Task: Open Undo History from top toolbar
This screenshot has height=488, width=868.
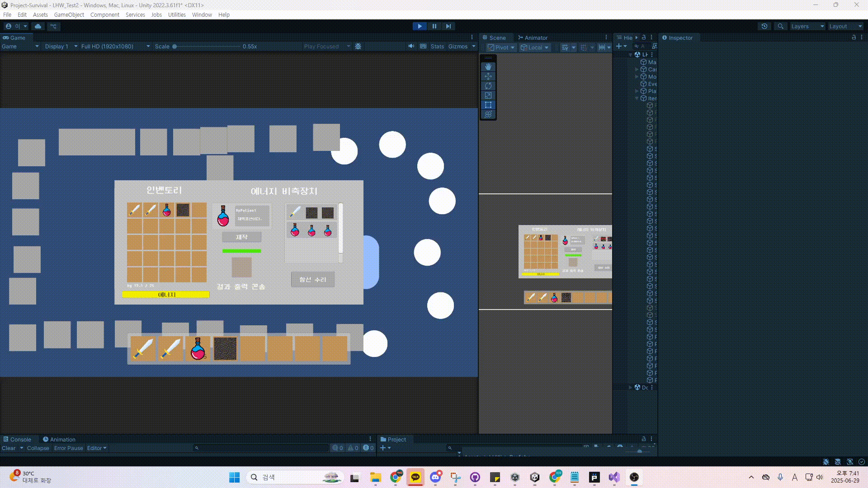Action: [x=764, y=26]
